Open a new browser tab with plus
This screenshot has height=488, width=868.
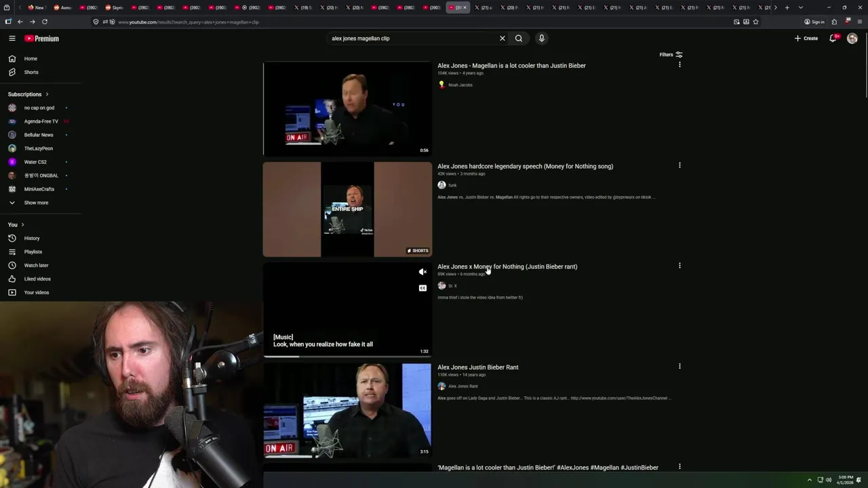click(787, 7)
